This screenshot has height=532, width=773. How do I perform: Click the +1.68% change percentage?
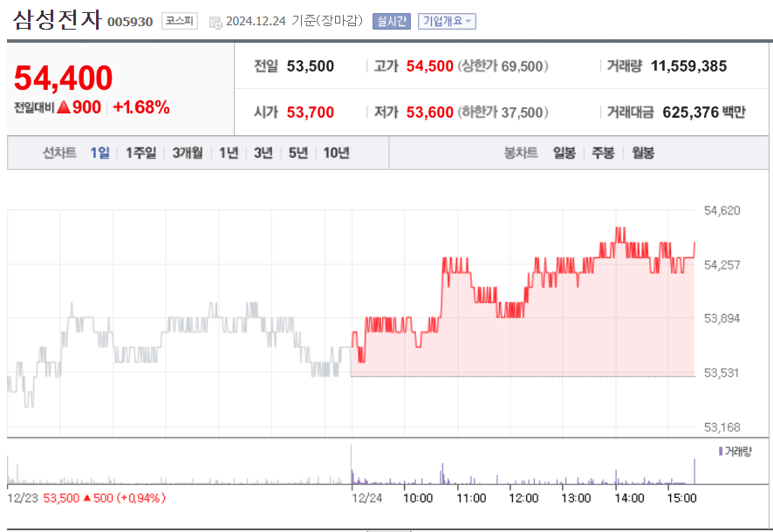pyautogui.click(x=141, y=107)
